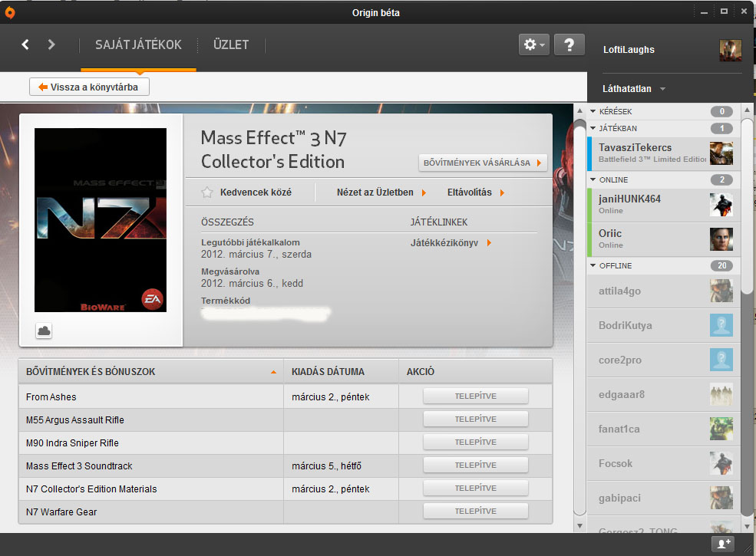
Task: Click TELEPÍTVE button for From Ashes
Action: [x=475, y=396]
